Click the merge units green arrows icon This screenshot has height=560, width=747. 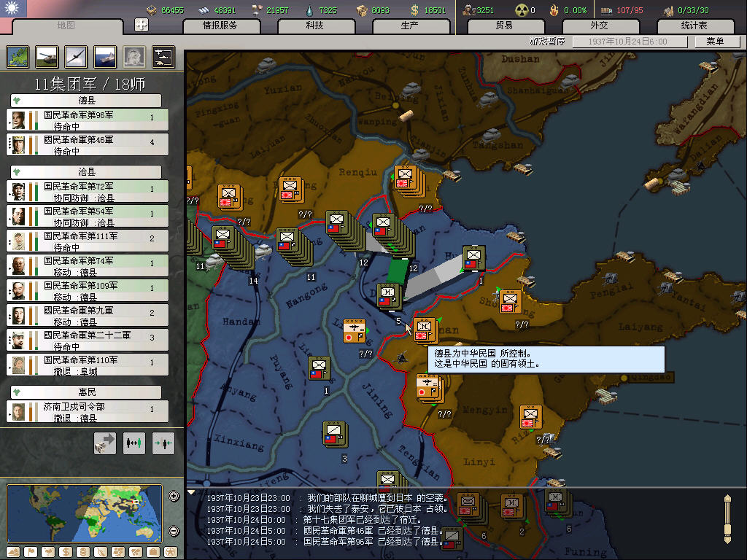(x=163, y=443)
